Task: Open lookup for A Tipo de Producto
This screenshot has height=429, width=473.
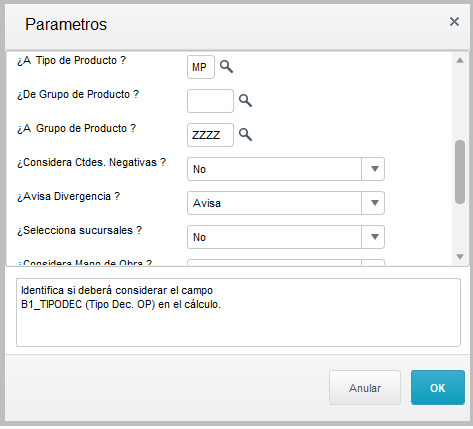Action: click(x=226, y=67)
